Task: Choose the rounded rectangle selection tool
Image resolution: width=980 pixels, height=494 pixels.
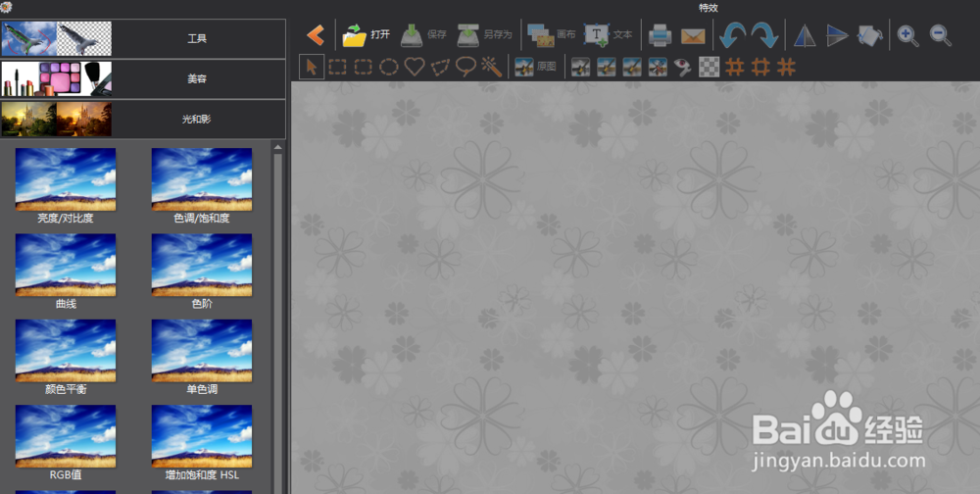Action: [x=364, y=67]
